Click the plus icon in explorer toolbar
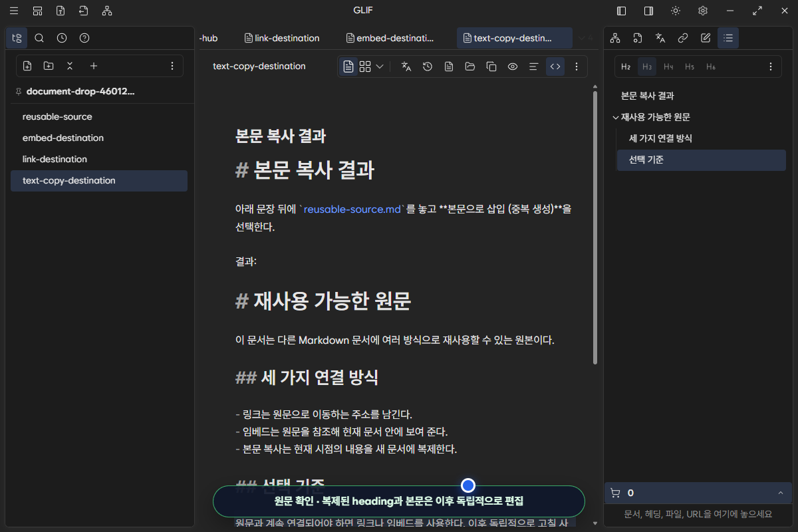 click(x=94, y=66)
